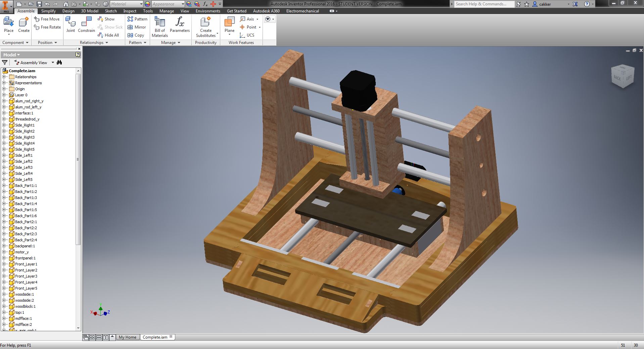Expand the Origin folder node
644x349 pixels.
(x=4, y=89)
